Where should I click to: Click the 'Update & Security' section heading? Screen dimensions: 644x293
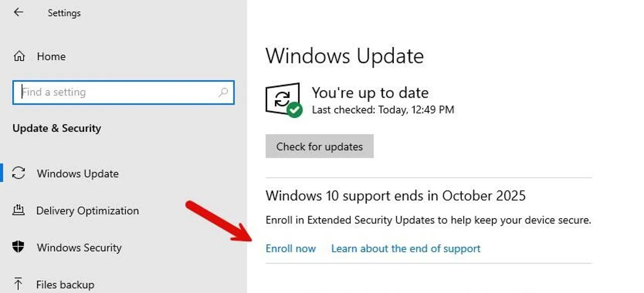57,128
